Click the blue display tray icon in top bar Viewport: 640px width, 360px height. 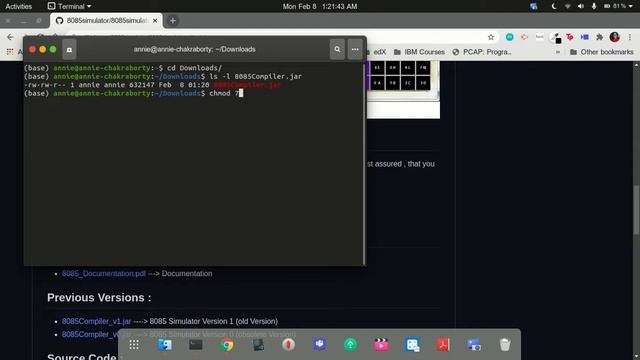(x=534, y=6)
